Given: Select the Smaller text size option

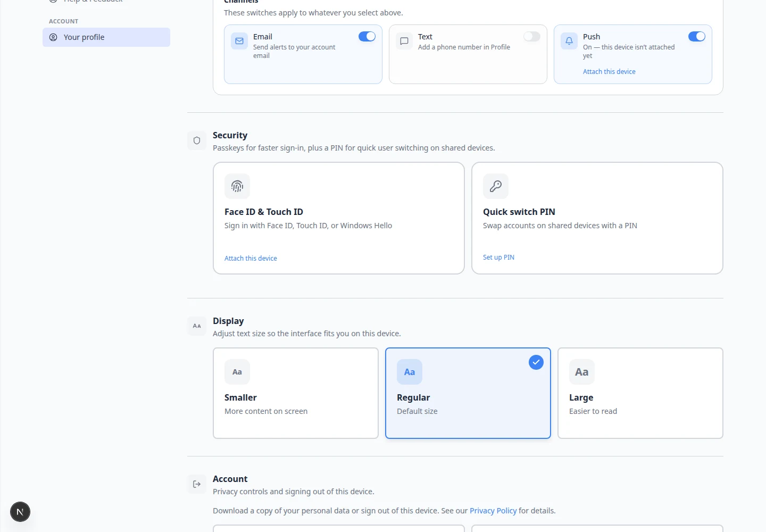Looking at the screenshot, I should [296, 393].
